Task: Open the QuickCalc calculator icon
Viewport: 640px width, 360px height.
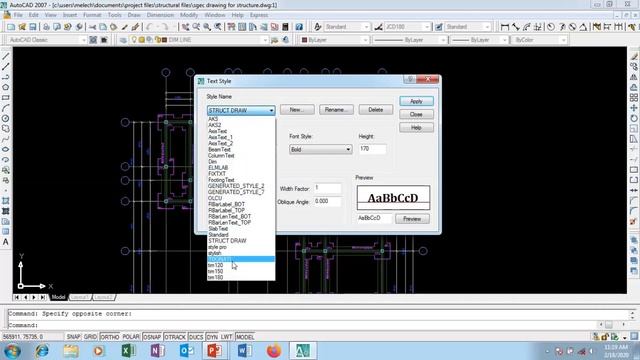Action: (285, 27)
